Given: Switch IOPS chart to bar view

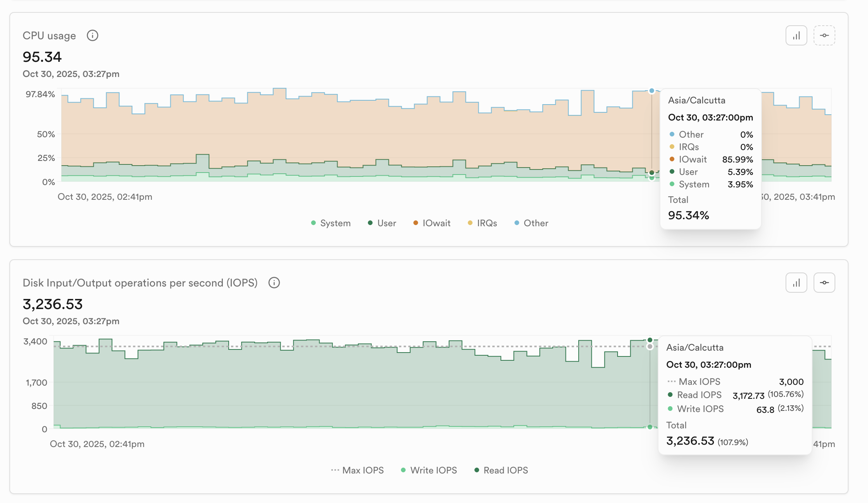Looking at the screenshot, I should click(x=796, y=283).
